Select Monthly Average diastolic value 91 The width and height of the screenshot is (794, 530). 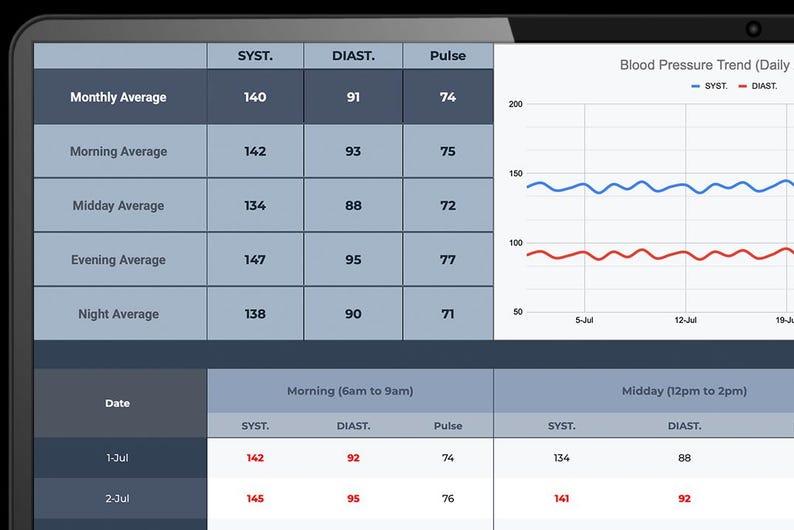pos(353,97)
